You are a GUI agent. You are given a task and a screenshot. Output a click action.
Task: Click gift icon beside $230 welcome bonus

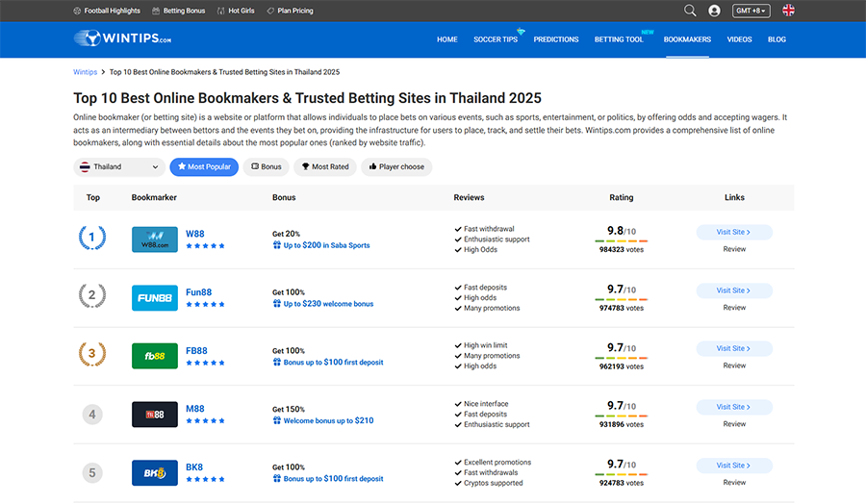pyautogui.click(x=277, y=304)
